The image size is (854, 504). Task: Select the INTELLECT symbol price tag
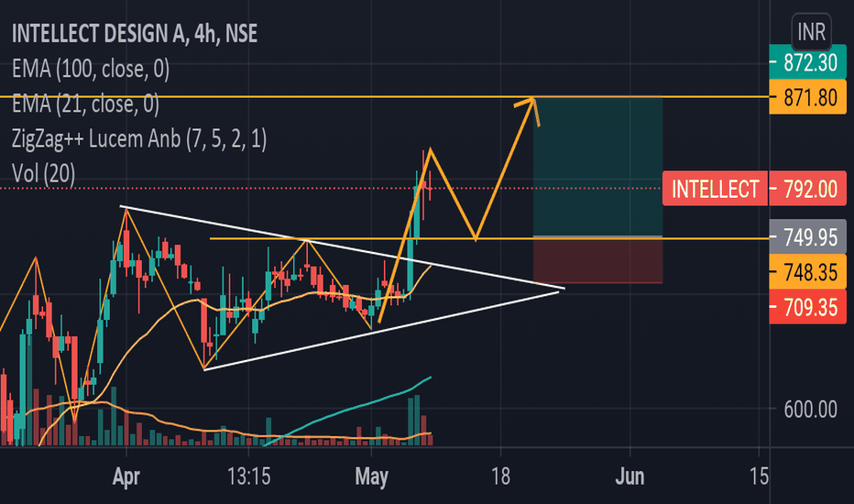(715, 189)
